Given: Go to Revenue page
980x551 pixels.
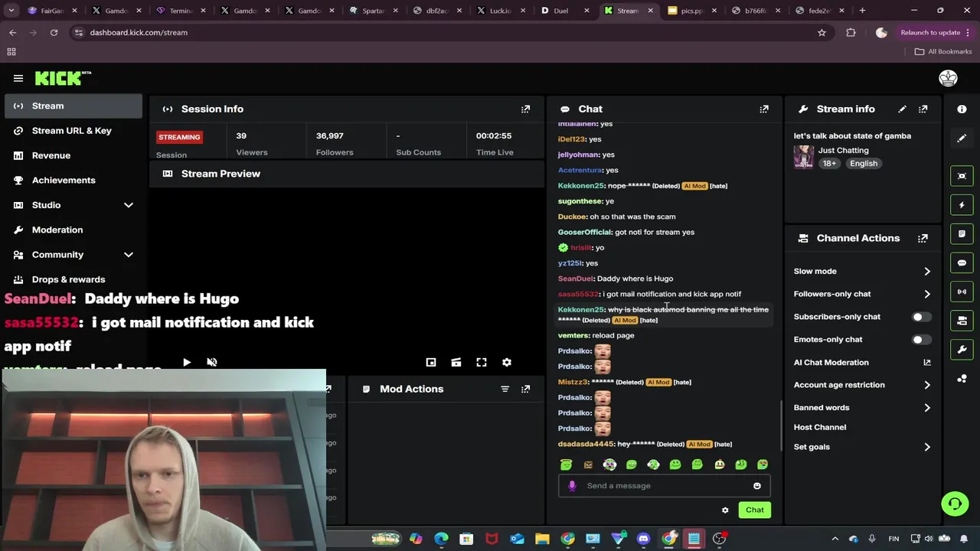Looking at the screenshot, I should pos(73,155).
